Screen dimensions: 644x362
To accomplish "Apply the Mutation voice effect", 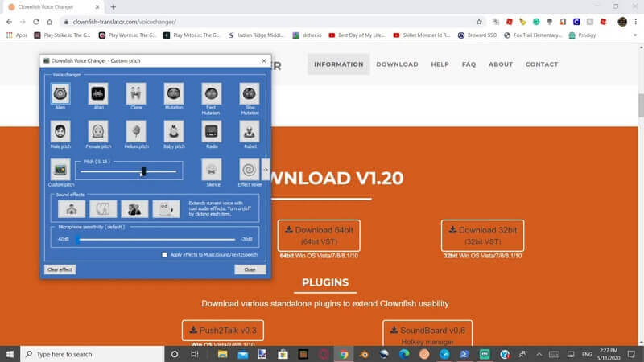I will pos(174,93).
